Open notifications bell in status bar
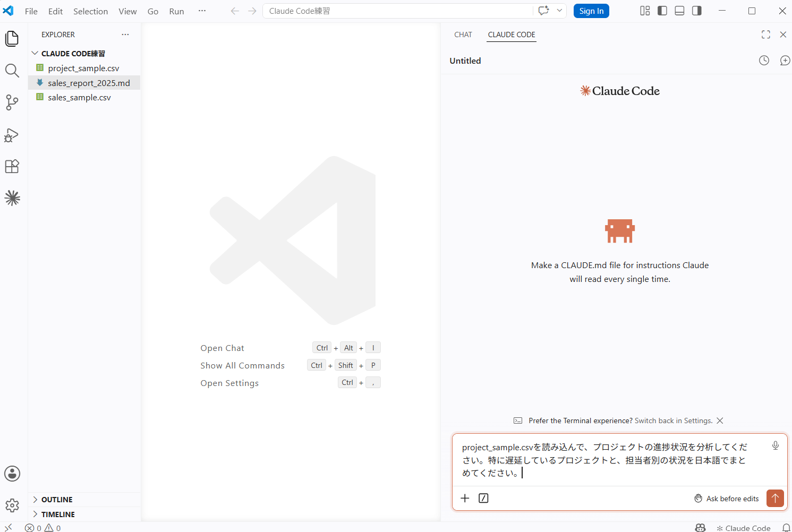 (786, 528)
